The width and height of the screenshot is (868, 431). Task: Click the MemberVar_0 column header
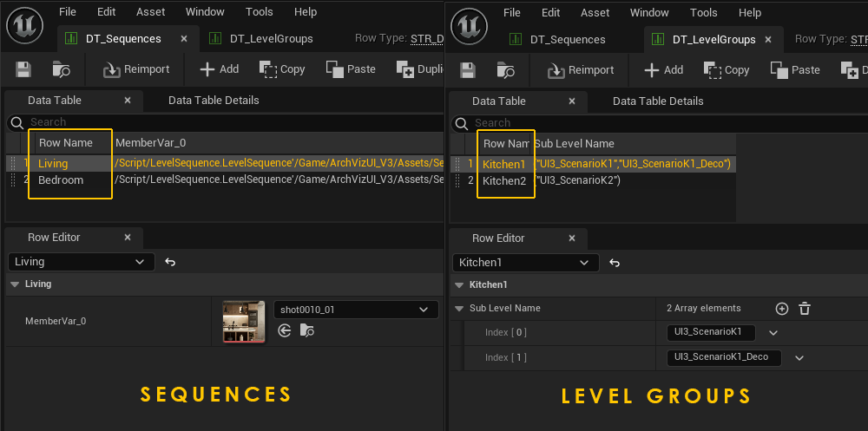point(150,143)
